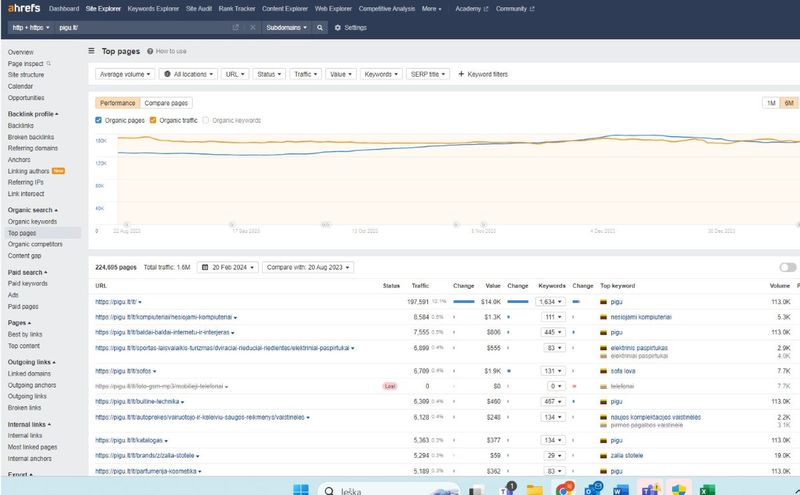Open Windows Start button in taskbar

click(301, 490)
